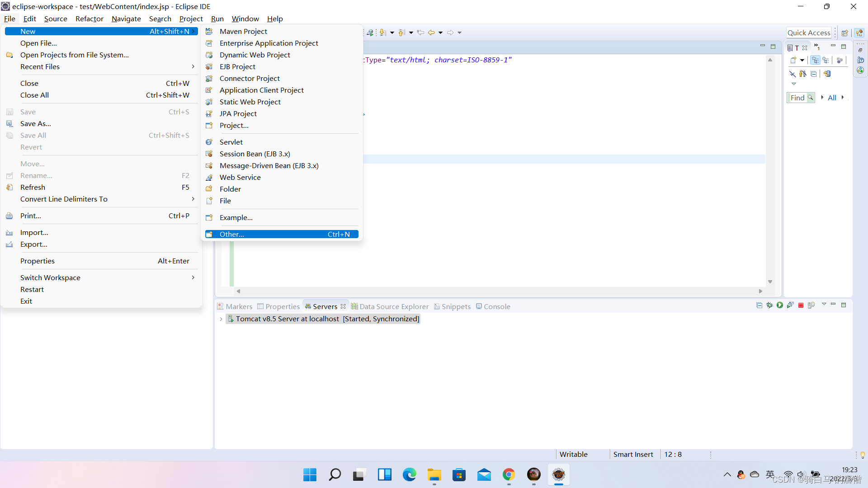Toggle the Scheduled view in Task List
Screen dimensions: 868x488
(x=826, y=60)
